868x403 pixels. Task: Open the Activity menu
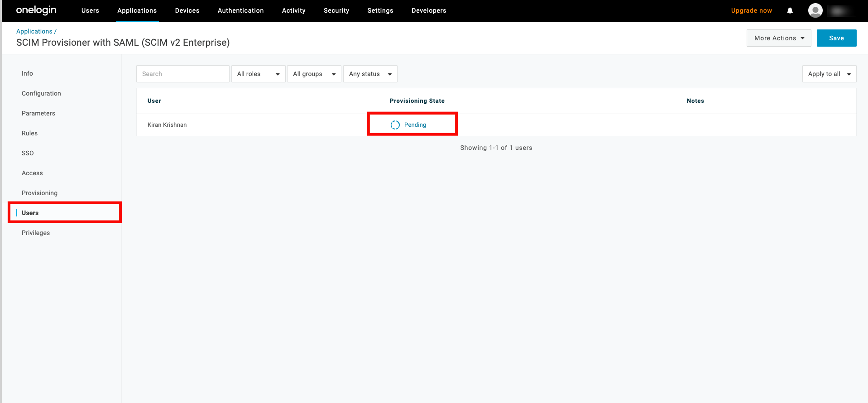pyautogui.click(x=294, y=10)
